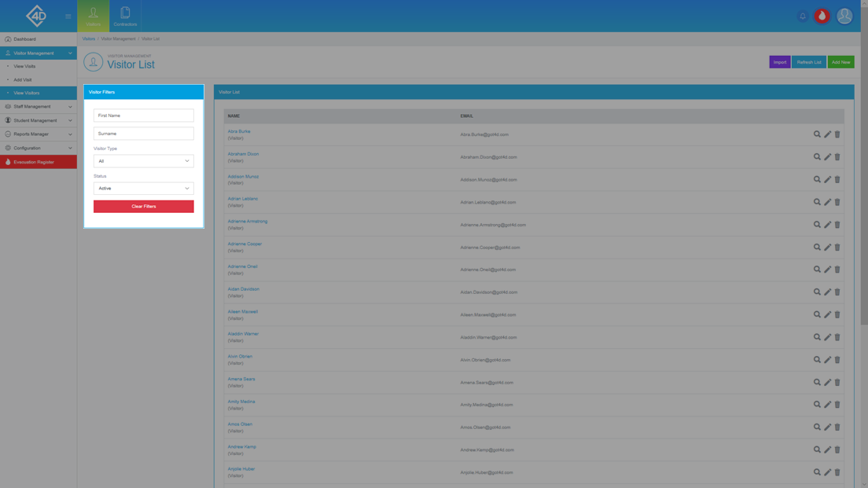Open Dashboard from the sidebar
Viewport: 868px width, 488px height.
tap(39, 39)
